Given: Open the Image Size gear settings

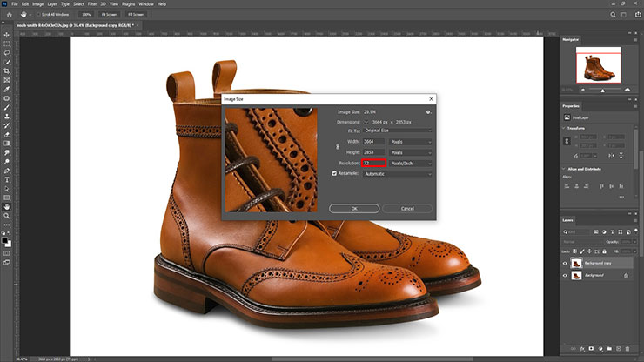Looking at the screenshot, I should click(x=428, y=112).
